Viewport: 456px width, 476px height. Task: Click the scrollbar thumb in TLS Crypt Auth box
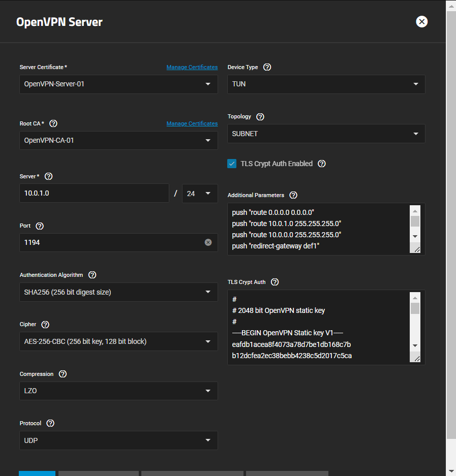click(x=415, y=308)
